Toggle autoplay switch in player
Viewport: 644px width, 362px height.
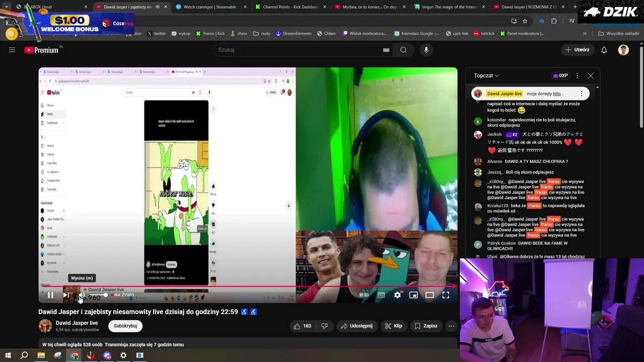coord(364,295)
